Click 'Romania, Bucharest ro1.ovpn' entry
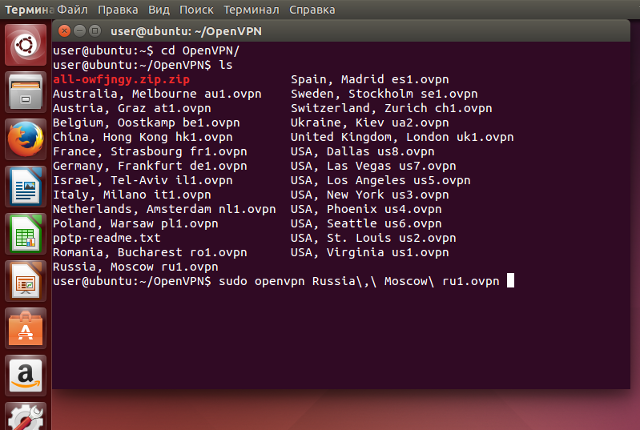640x430 pixels. coord(150,252)
